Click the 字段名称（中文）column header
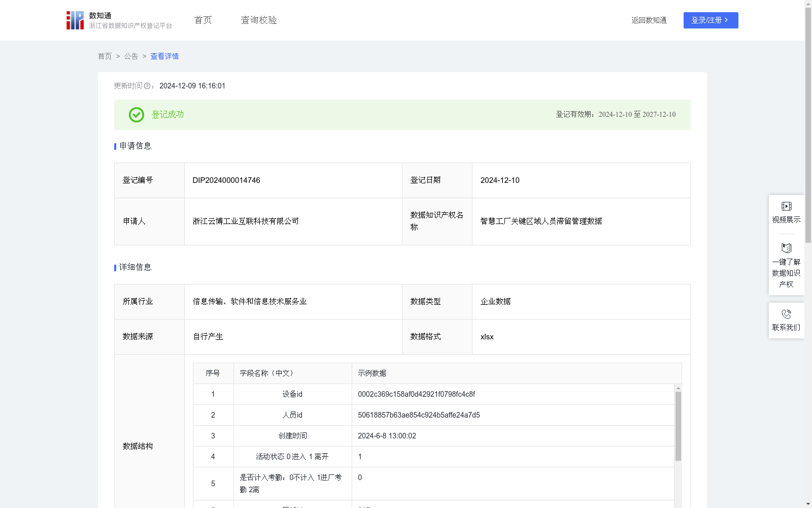 tap(293, 373)
